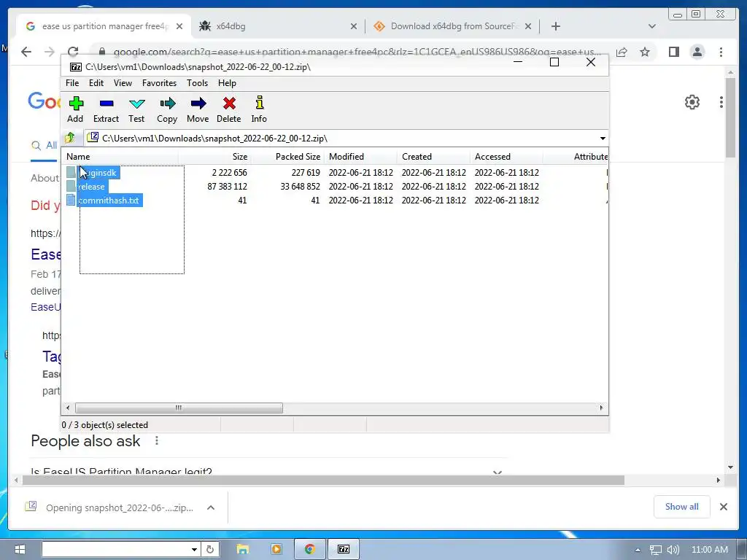Open the File menu in 7-Zip
Screen dimensions: 747x560
[72, 83]
